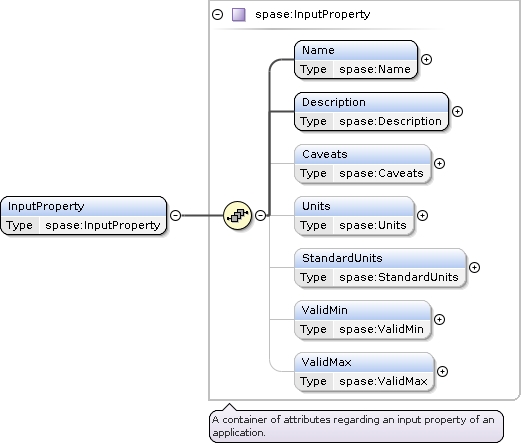Image resolution: width=522 pixels, height=446 pixels.
Task: Open the spase:Units type link
Action: (x=373, y=225)
